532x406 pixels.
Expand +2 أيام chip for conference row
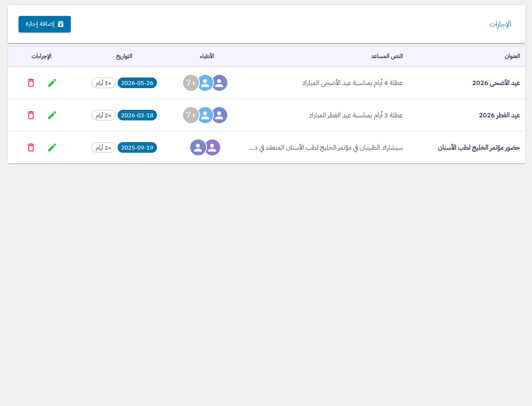[103, 147]
